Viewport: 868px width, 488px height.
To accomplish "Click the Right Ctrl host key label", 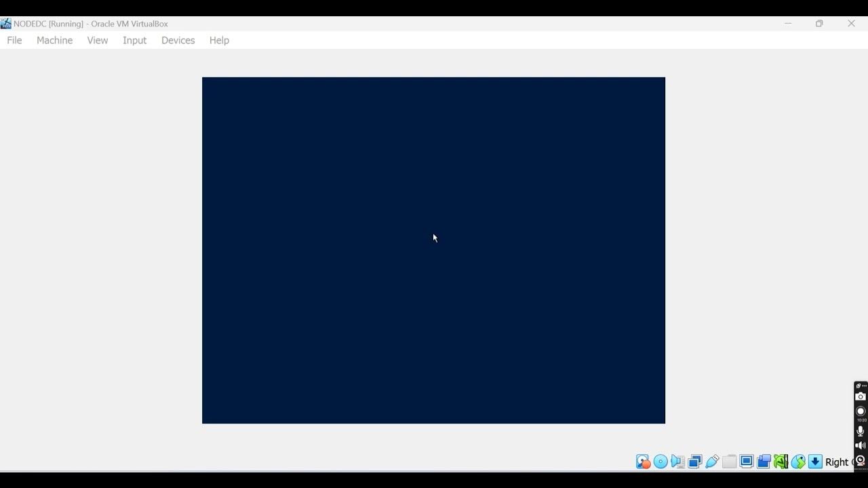I will 839,462.
